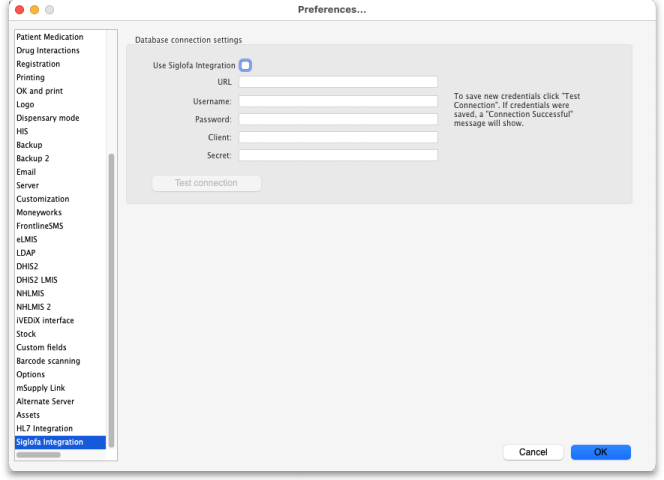Minimize the window using the yellow button
The width and height of the screenshot is (664, 480).
pyautogui.click(x=34, y=9)
